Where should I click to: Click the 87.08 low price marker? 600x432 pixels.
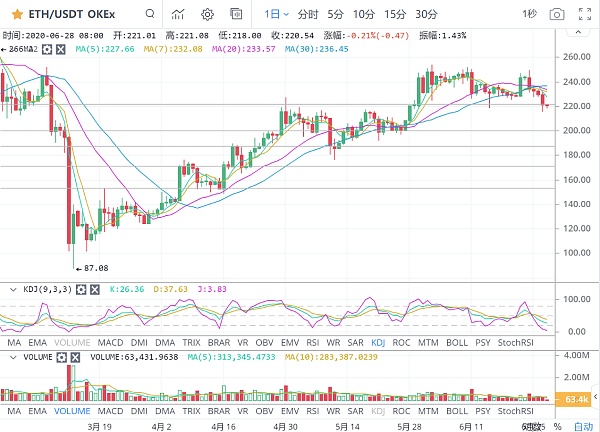coord(96,268)
